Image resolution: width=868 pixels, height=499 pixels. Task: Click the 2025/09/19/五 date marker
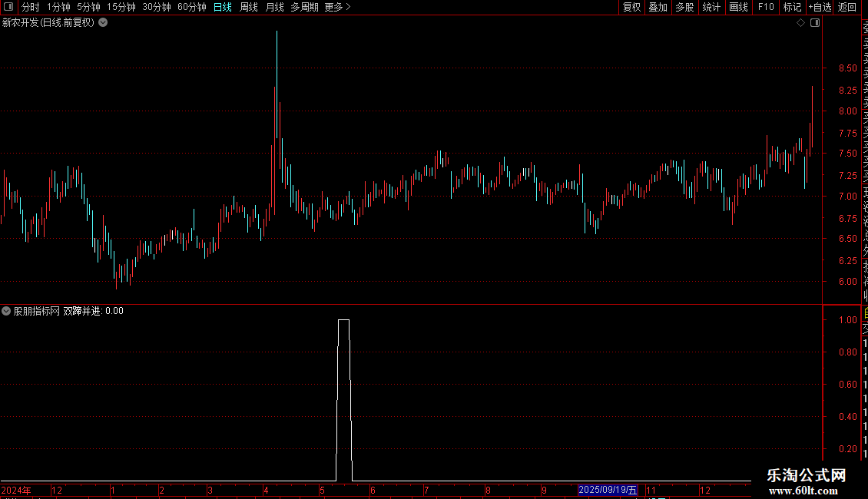(x=608, y=490)
